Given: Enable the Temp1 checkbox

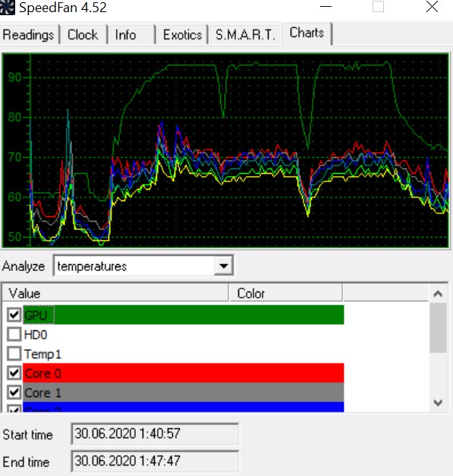Looking at the screenshot, I should pos(14,354).
